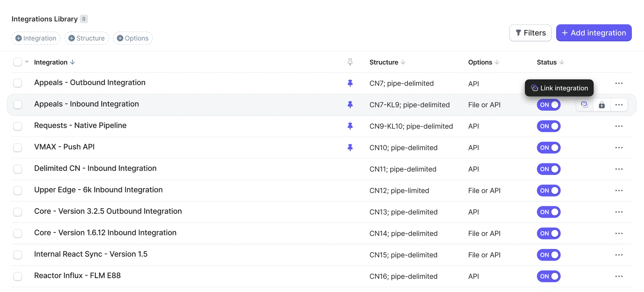Click pin icon for Requests - Native Pipeline
Image resolution: width=644 pixels, height=292 pixels.
click(350, 126)
